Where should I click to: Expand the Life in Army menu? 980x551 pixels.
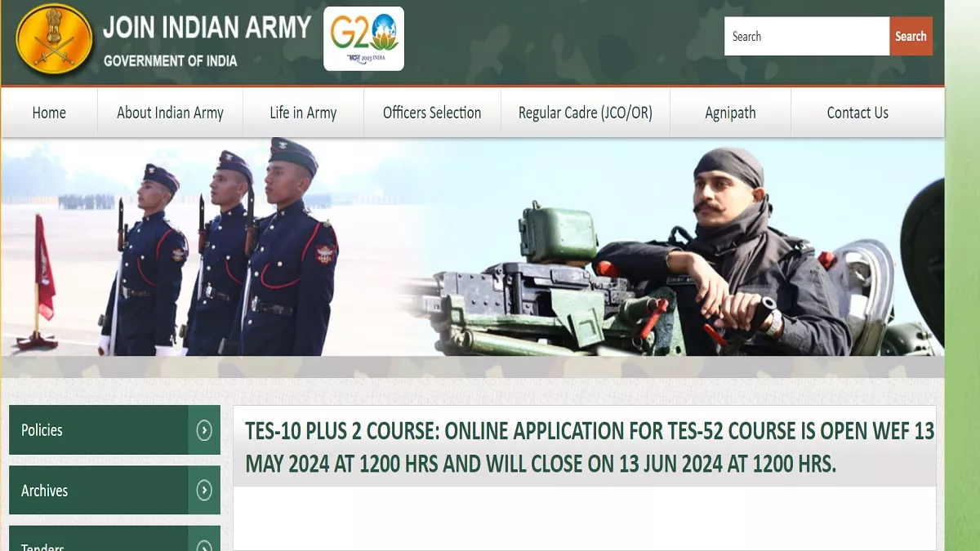click(x=303, y=113)
